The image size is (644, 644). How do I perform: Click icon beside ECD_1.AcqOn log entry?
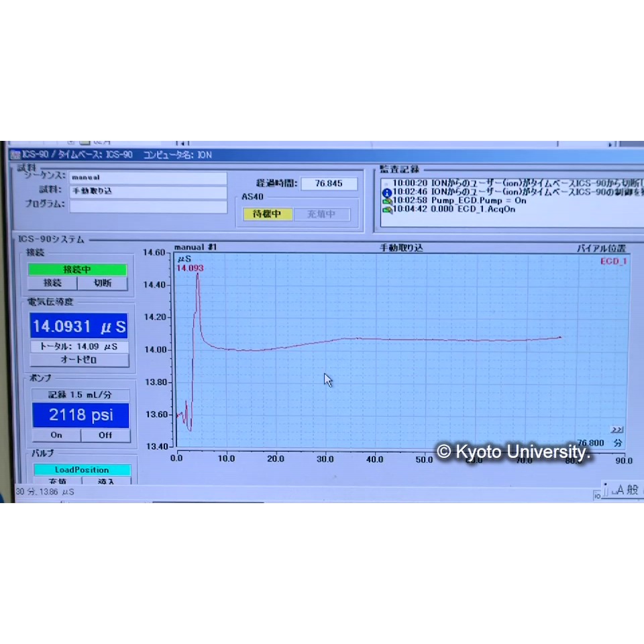[386, 209]
